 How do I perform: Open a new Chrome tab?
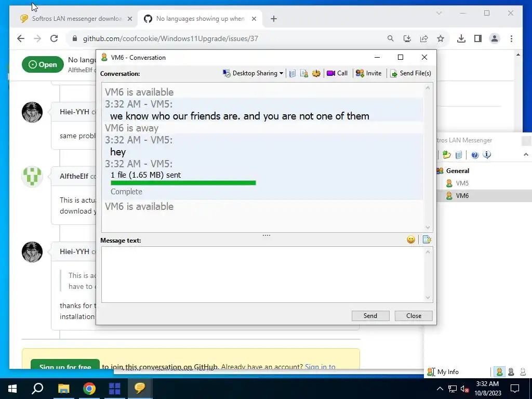(x=274, y=19)
